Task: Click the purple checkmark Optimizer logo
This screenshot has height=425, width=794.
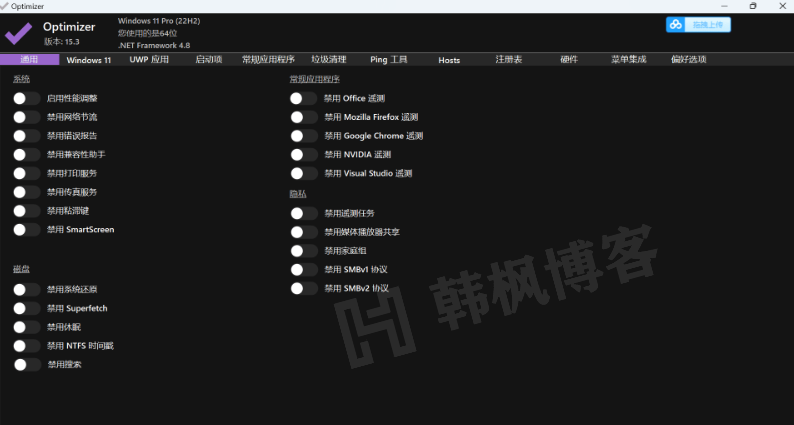Action: tap(19, 33)
